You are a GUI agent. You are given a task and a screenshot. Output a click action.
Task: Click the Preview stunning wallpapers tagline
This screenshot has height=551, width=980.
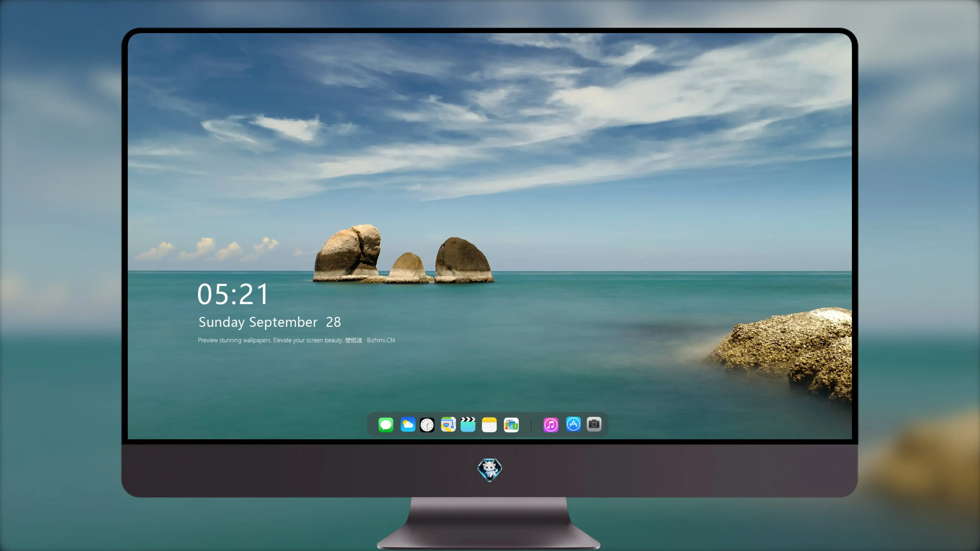coord(296,340)
